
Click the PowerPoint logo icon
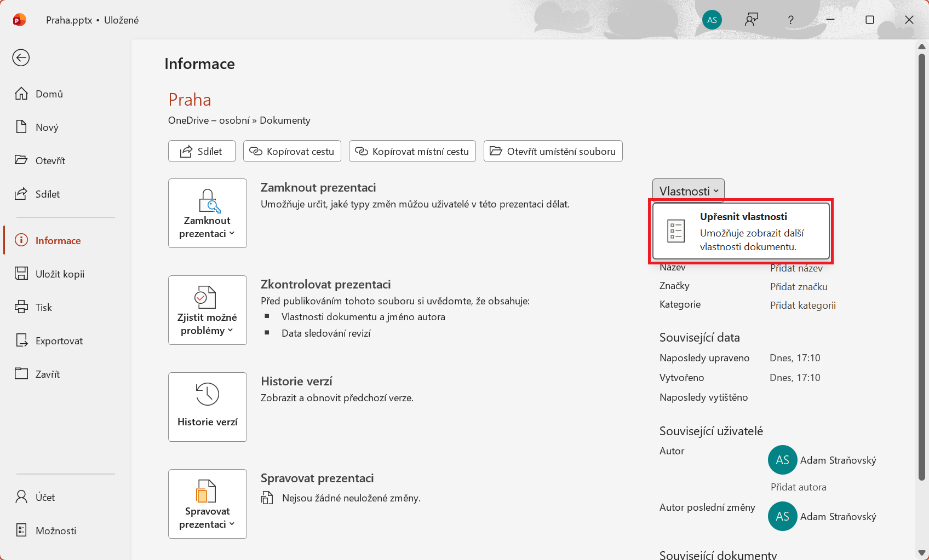pyautogui.click(x=19, y=20)
